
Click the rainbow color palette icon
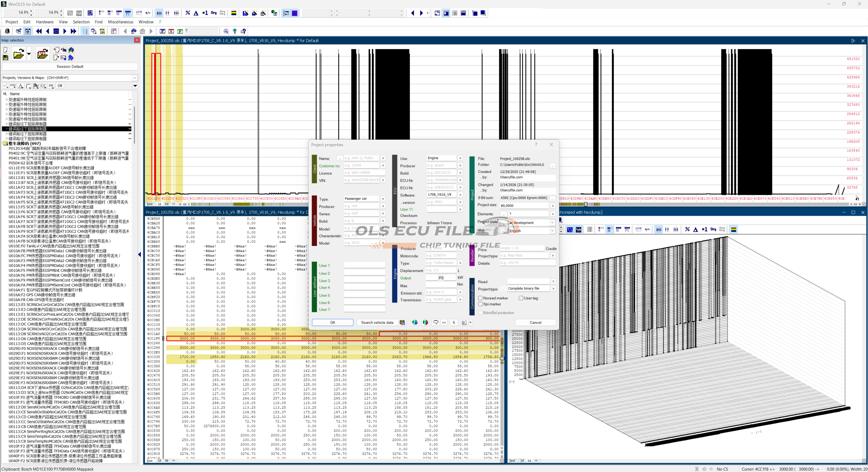[x=234, y=13]
